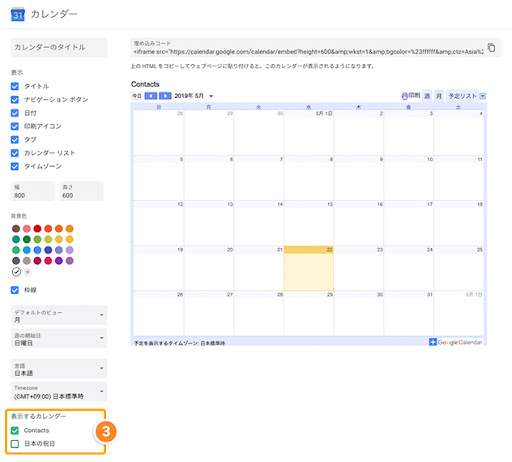Click the Google Calendar logo in the header

[x=18, y=14]
